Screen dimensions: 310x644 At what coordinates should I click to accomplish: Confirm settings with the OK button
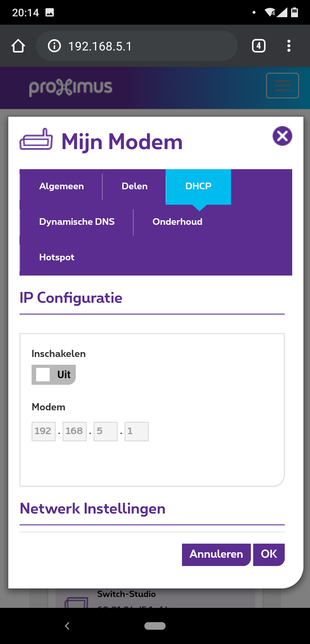tap(269, 555)
